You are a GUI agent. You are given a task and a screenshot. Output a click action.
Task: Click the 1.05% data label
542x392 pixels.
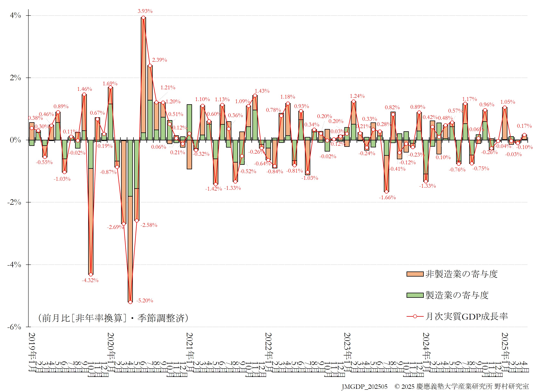(x=508, y=102)
